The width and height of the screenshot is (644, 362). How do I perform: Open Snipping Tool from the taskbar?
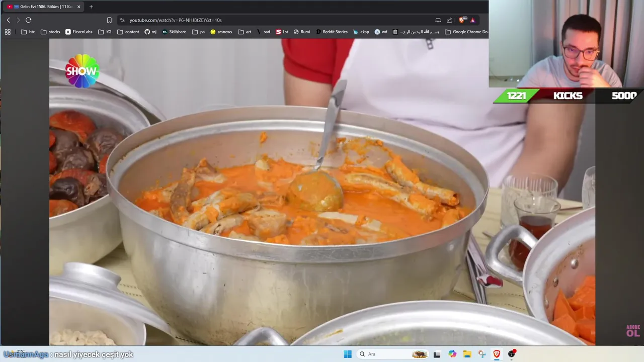tap(482, 354)
